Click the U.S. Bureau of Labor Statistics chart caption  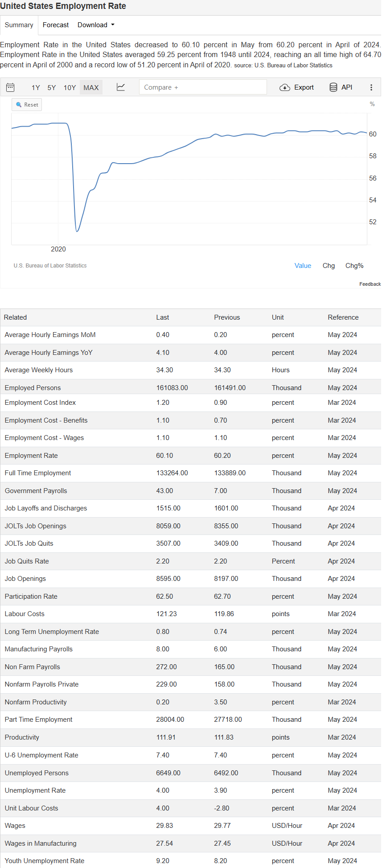pyautogui.click(x=50, y=266)
